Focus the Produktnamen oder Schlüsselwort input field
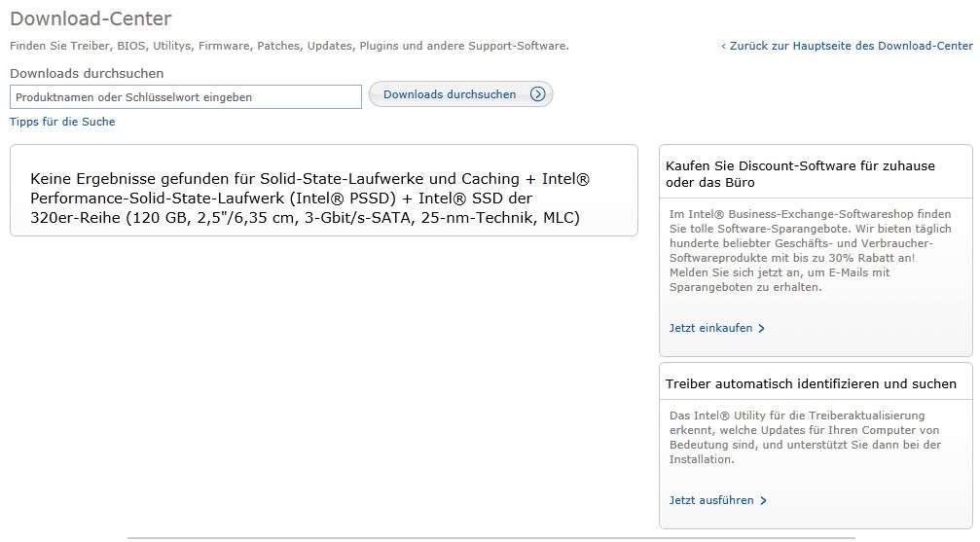The width and height of the screenshot is (980, 542). coord(185,97)
